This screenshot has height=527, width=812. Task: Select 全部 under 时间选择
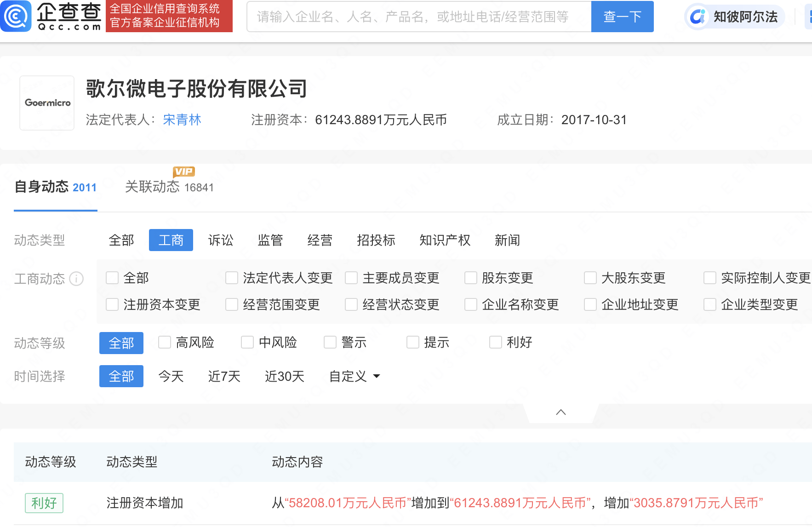tap(121, 376)
